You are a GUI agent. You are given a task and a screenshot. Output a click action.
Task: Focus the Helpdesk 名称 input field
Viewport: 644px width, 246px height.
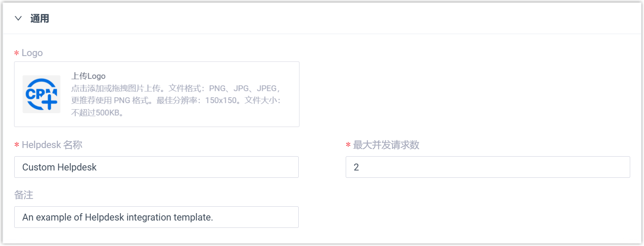pos(194,167)
